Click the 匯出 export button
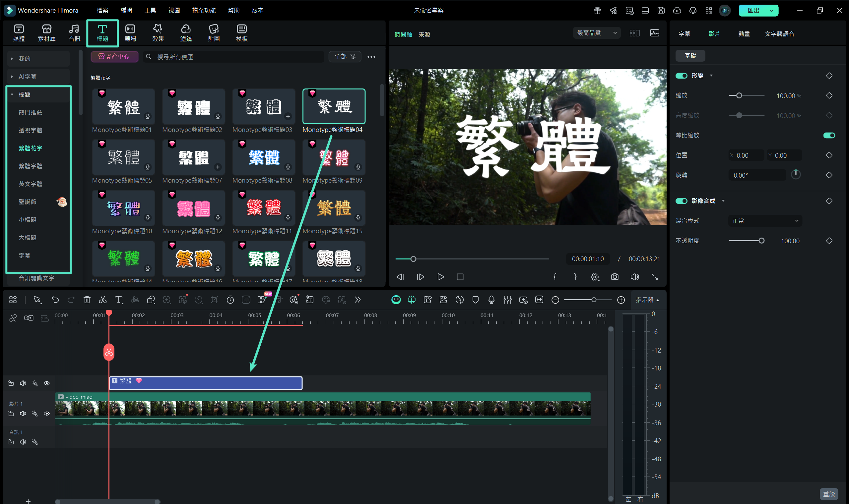Image resolution: width=849 pixels, height=504 pixels. pos(753,10)
